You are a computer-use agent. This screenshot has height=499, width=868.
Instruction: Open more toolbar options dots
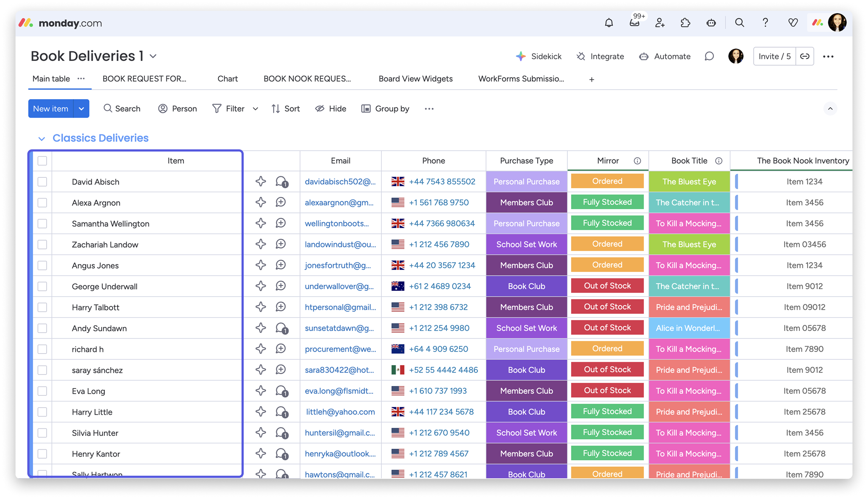click(429, 109)
